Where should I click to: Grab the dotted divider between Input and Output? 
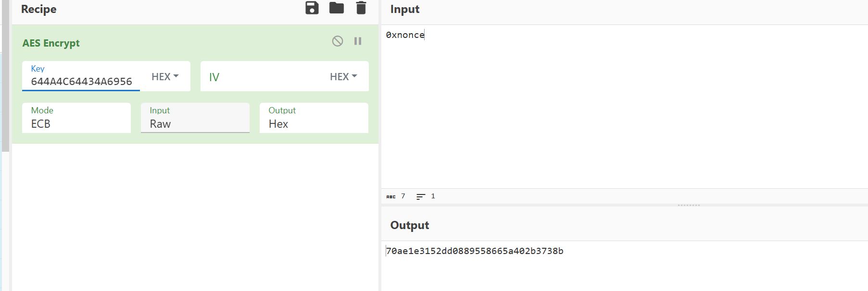pyautogui.click(x=688, y=205)
